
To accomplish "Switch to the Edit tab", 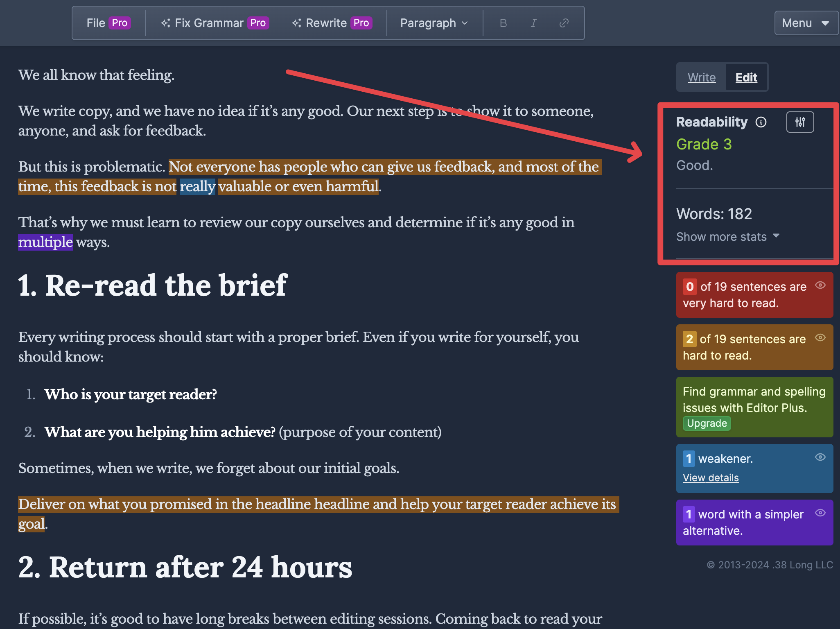I will click(746, 77).
